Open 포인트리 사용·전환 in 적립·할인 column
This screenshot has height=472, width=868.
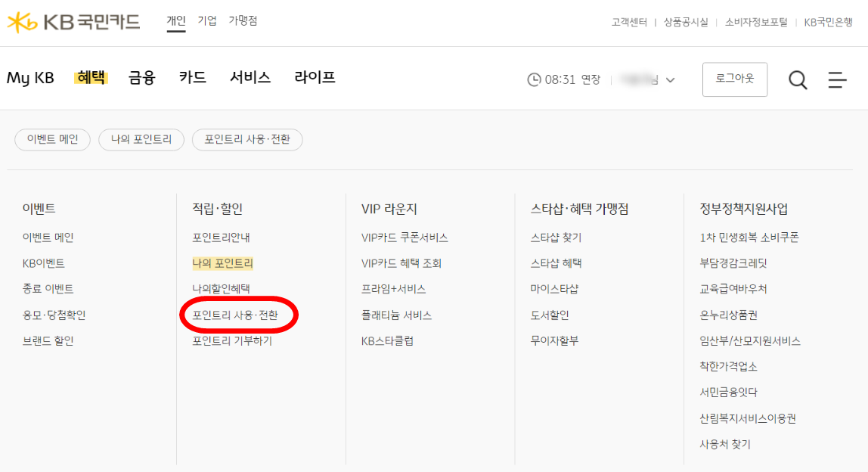(x=235, y=315)
